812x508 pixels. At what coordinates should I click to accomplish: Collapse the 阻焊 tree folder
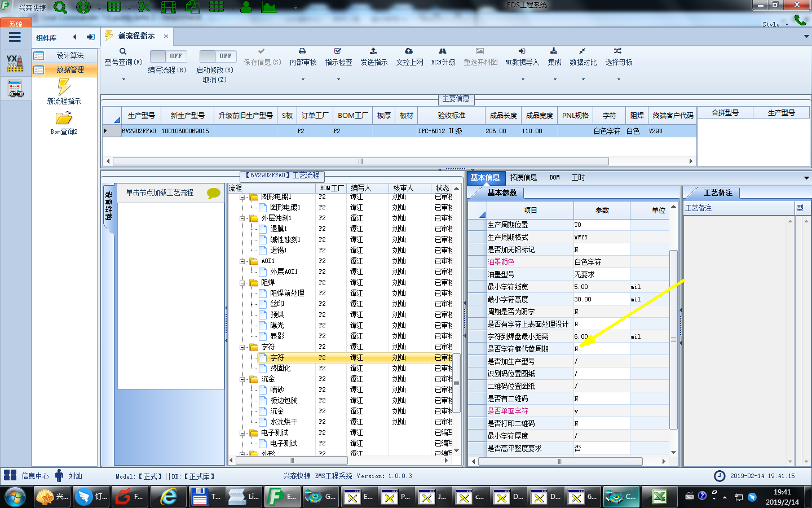click(242, 282)
